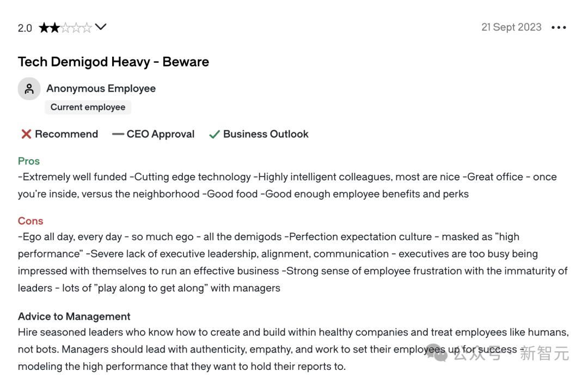Click the green "Pros" heading
This screenshot has height=377, width=588.
pos(29,161)
